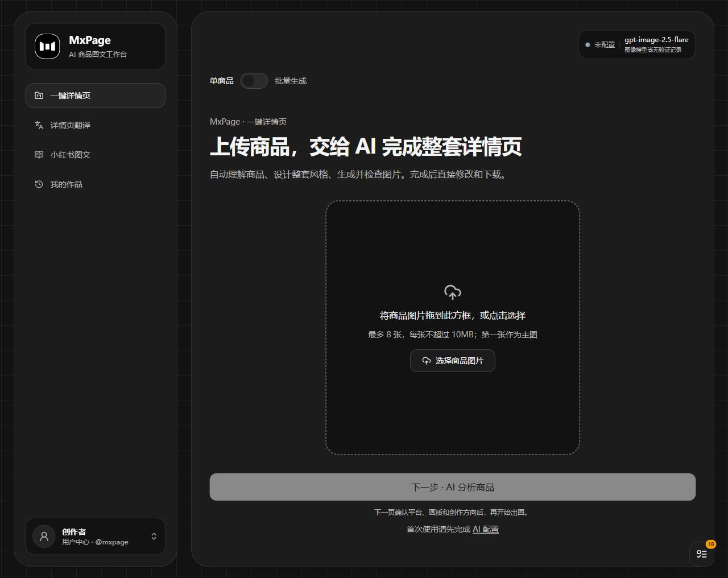Image resolution: width=728 pixels, height=578 pixels.
Task: Open 我的作品 in the sidebar
Action: point(96,184)
